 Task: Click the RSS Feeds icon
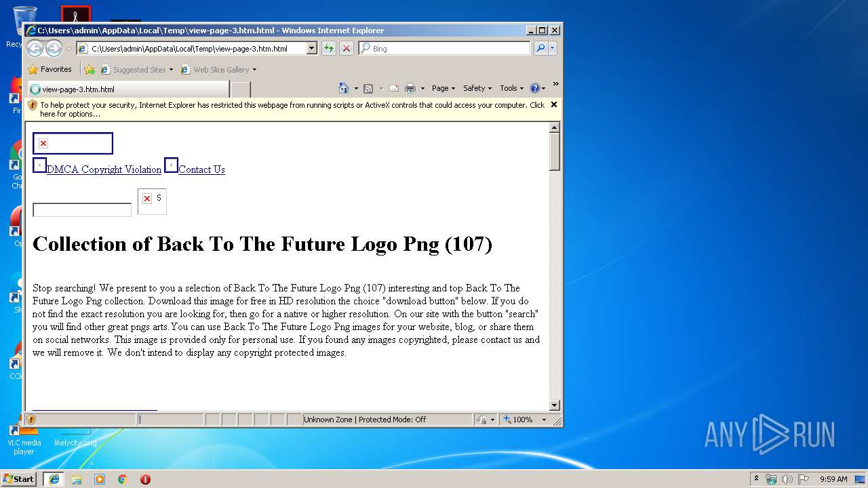tap(368, 88)
